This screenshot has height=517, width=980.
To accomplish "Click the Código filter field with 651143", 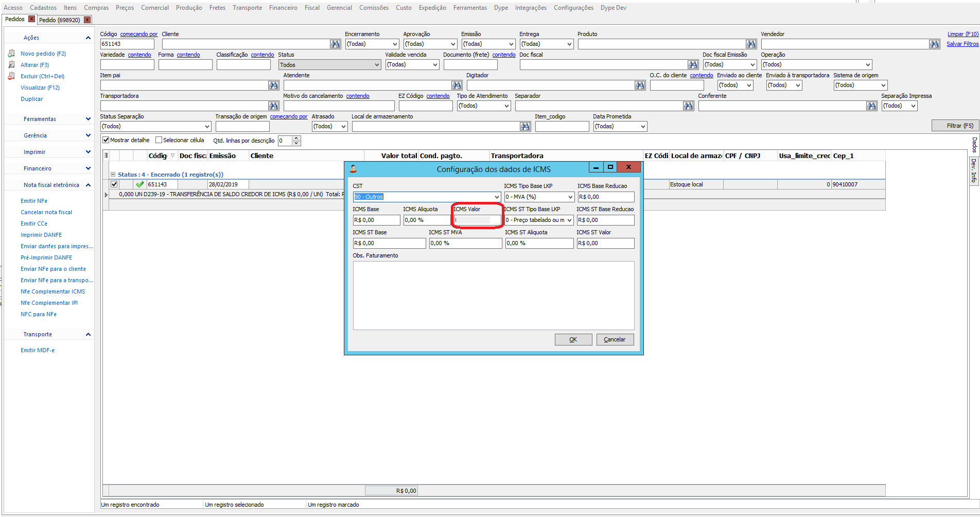I will 127,44.
